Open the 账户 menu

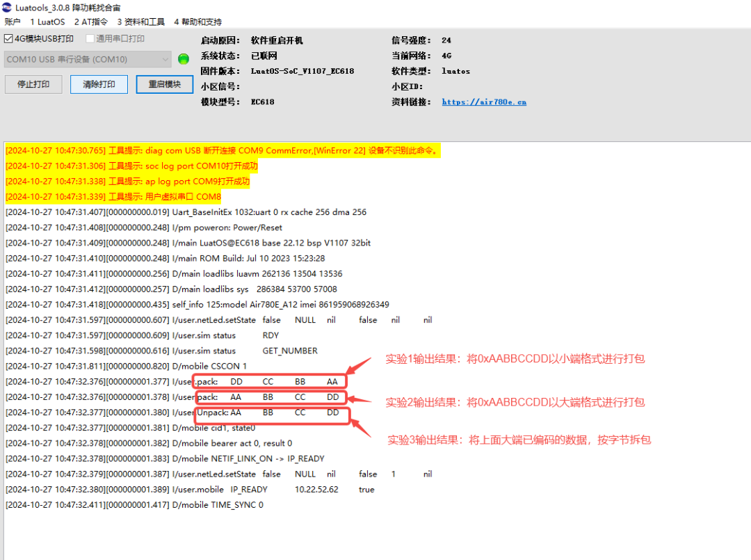[13, 22]
